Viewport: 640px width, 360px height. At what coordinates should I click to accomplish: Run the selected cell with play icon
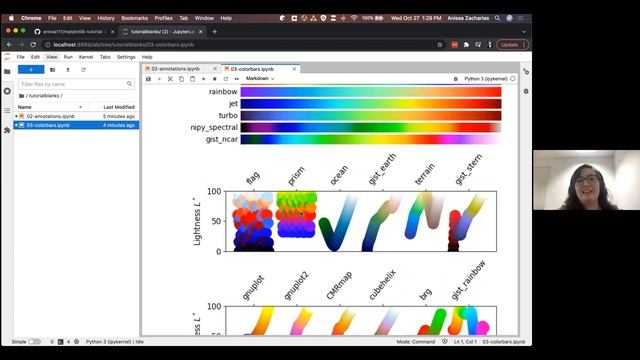point(204,79)
